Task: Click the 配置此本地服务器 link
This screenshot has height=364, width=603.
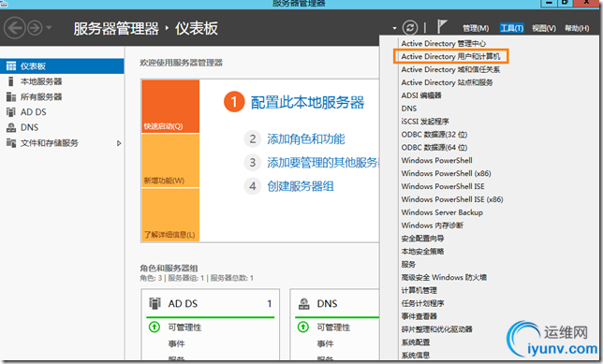Action: (308, 103)
